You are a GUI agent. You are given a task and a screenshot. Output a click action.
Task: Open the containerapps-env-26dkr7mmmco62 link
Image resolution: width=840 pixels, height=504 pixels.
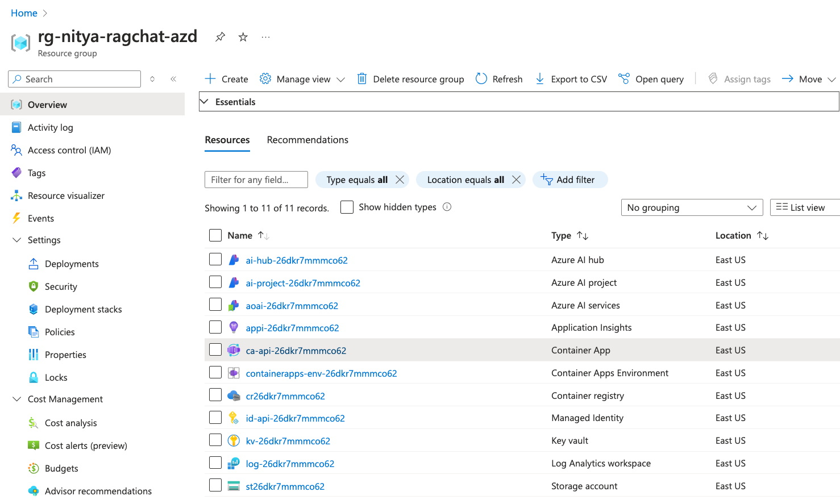321,373
